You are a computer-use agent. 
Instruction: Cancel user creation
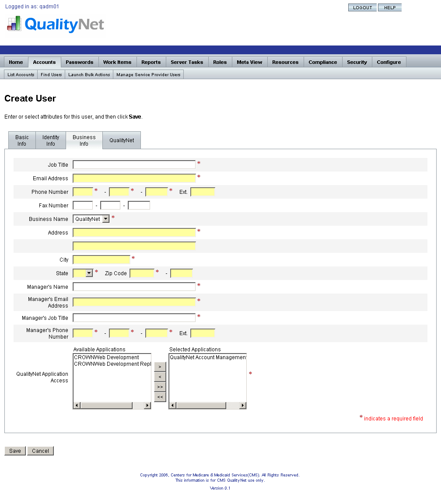point(41,451)
